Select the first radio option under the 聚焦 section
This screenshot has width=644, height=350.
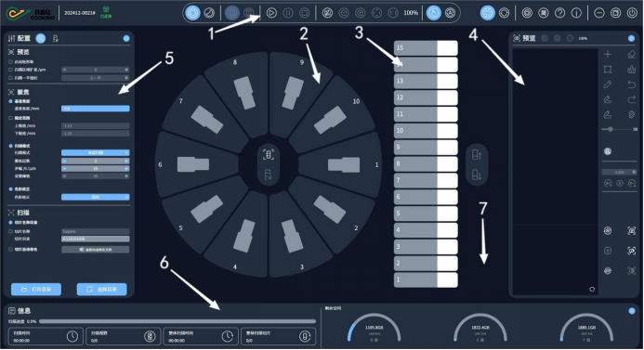point(10,101)
